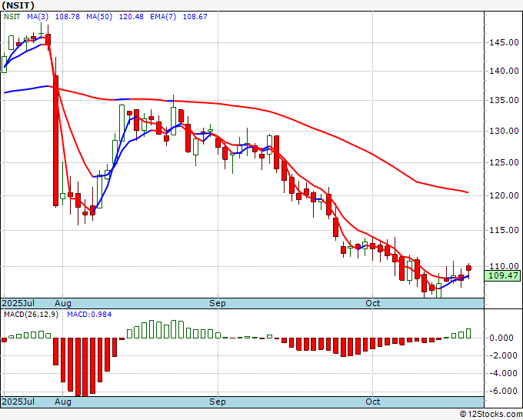Click the MA(3) value 108.78

[x=68, y=17]
